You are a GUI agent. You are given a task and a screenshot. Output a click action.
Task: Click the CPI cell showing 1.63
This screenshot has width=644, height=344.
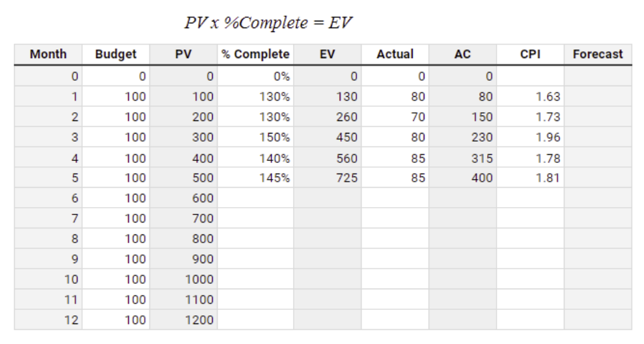[x=531, y=97]
